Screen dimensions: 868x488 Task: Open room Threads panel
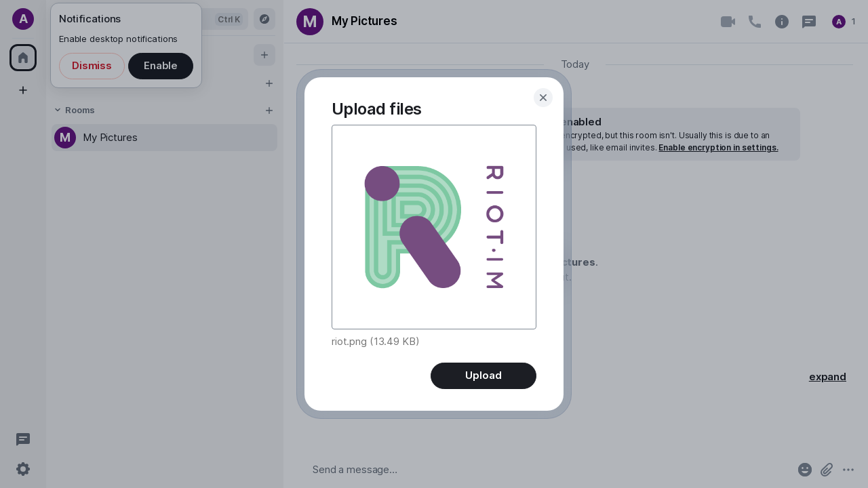point(809,22)
